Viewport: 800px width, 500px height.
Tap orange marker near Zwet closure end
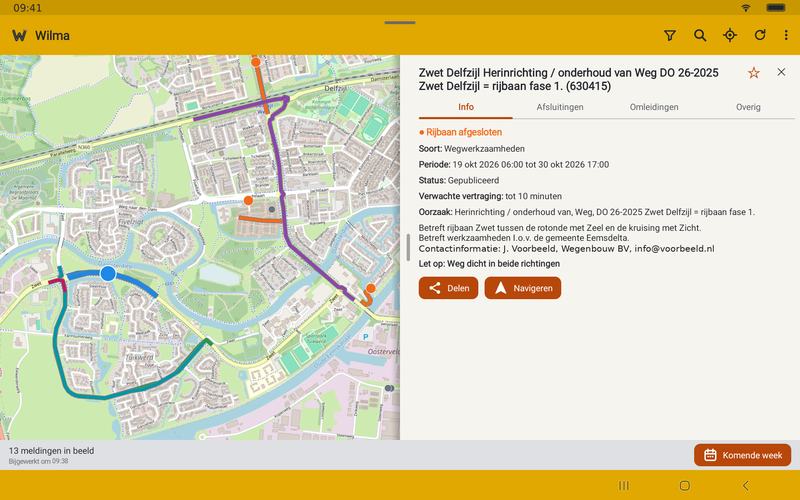(x=371, y=288)
